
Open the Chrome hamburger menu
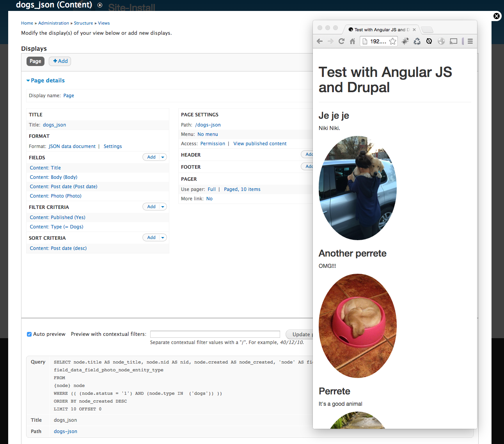coord(470,41)
